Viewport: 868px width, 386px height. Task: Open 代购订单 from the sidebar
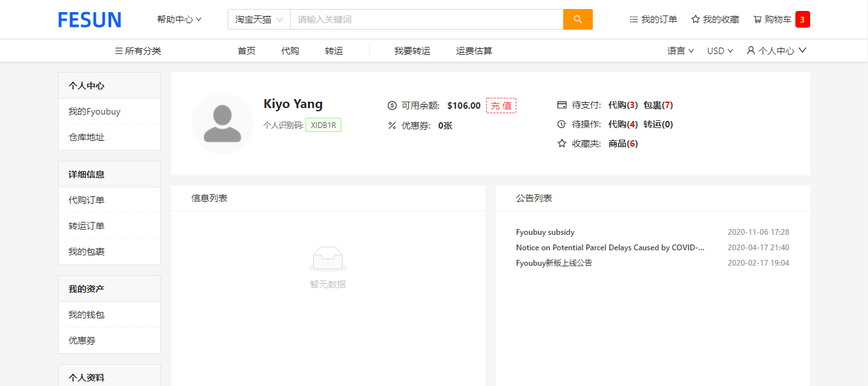86,200
